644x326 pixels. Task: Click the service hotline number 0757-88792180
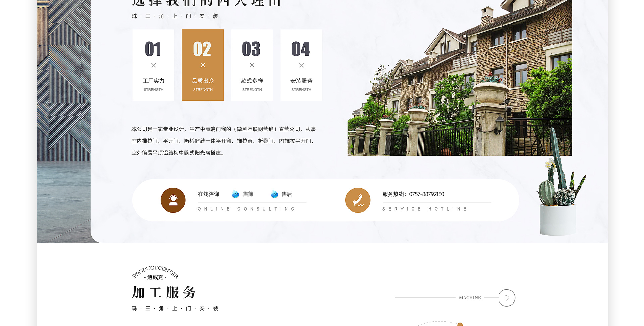(426, 194)
